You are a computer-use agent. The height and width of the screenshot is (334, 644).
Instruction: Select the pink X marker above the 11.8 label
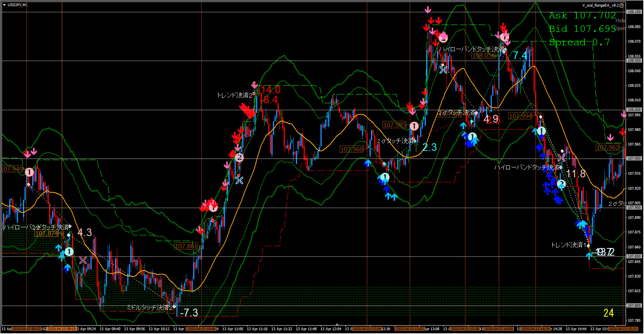tap(561, 158)
